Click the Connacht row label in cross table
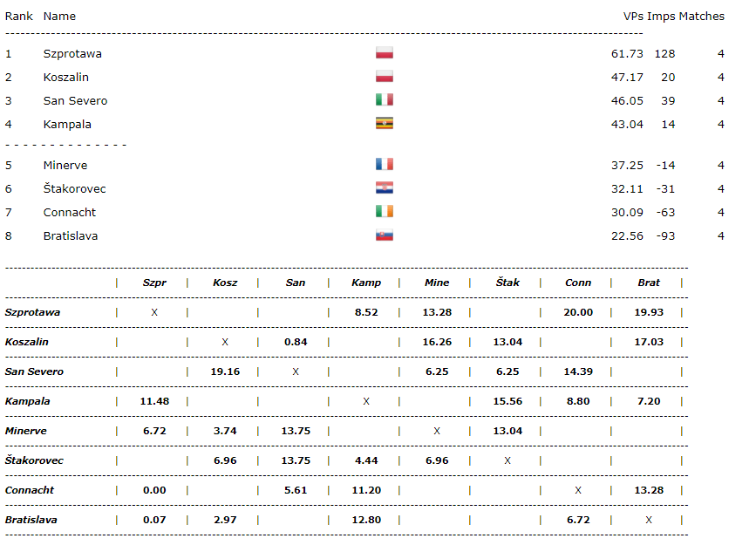This screenshot has width=756, height=552. [x=31, y=490]
